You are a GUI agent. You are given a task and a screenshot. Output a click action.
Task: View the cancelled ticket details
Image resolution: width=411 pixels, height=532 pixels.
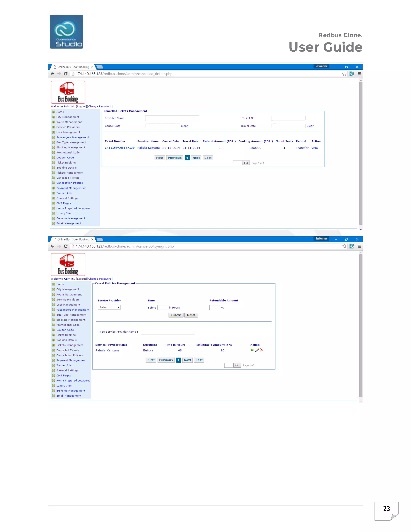point(315,148)
